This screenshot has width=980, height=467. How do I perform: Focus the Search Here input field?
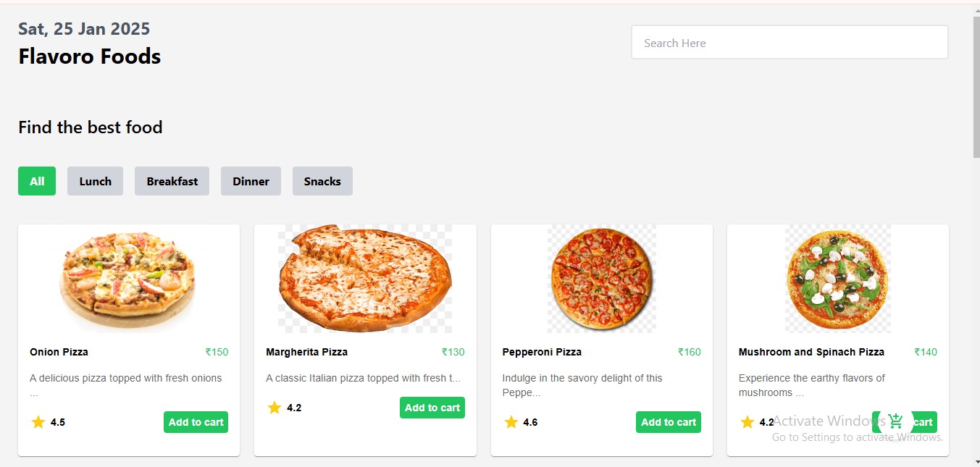coord(790,43)
